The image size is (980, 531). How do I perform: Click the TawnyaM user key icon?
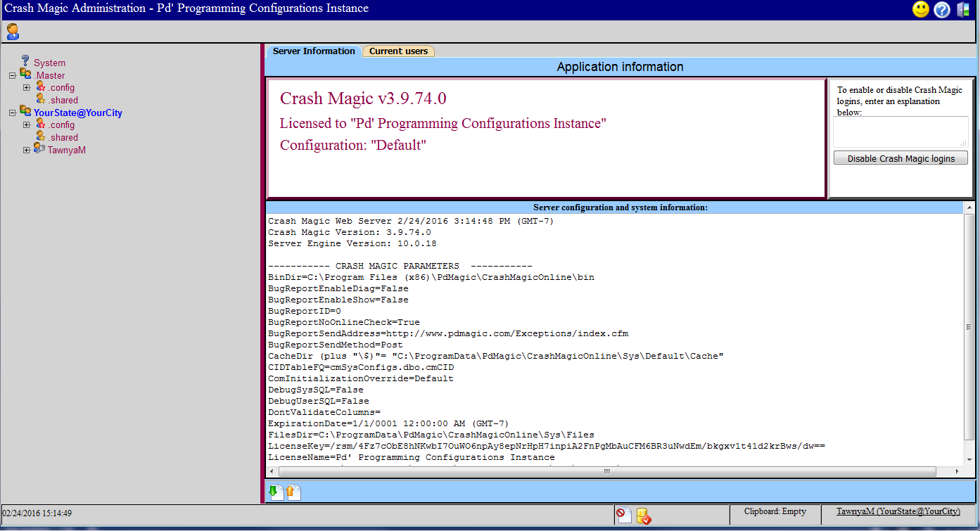(x=39, y=149)
